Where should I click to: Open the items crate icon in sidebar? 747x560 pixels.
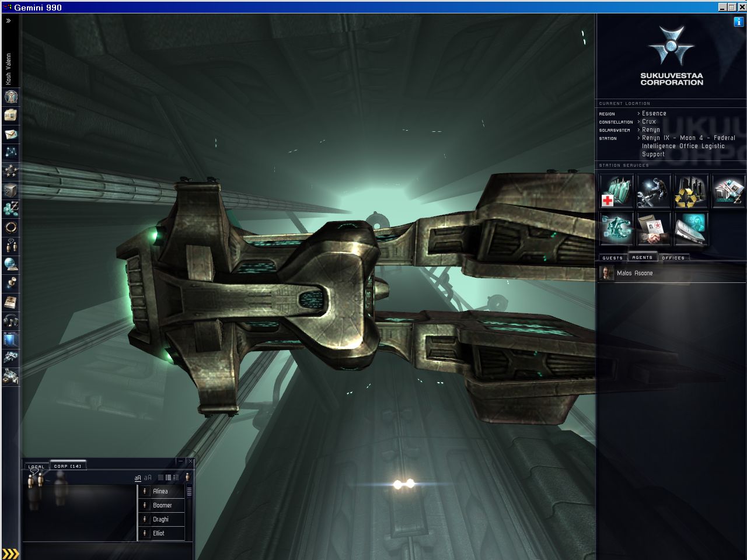click(x=11, y=115)
